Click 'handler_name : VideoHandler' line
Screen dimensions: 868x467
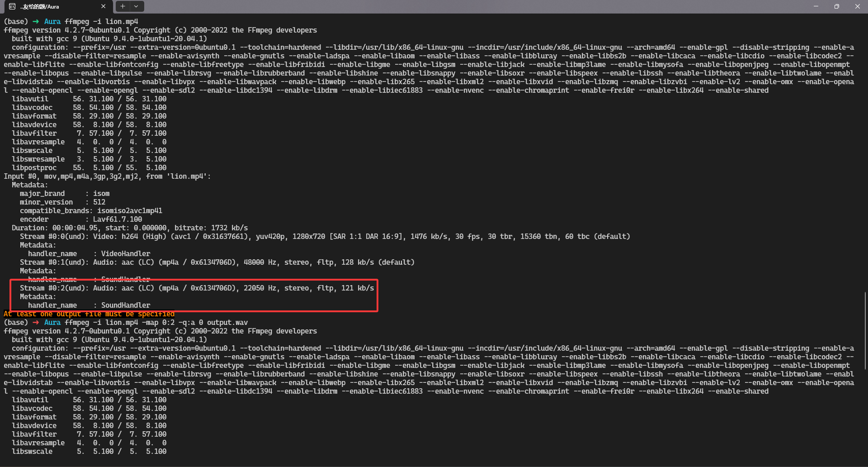pyautogui.click(x=89, y=253)
